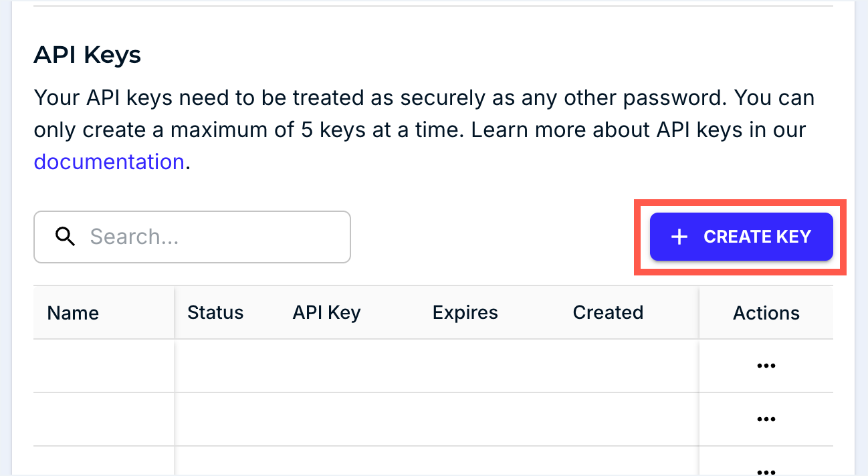Viewport: 868px width, 476px height.
Task: Click the API Key column header
Action: click(326, 313)
